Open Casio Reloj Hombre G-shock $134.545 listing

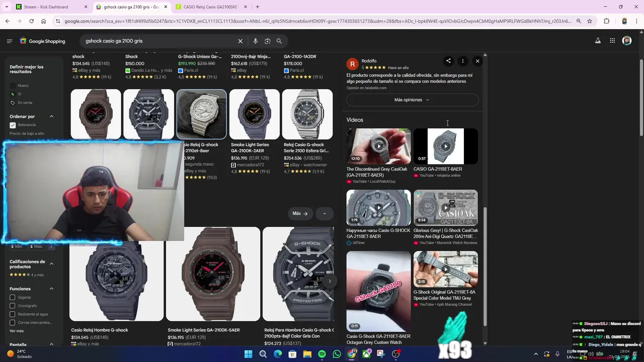pyautogui.click(x=116, y=287)
